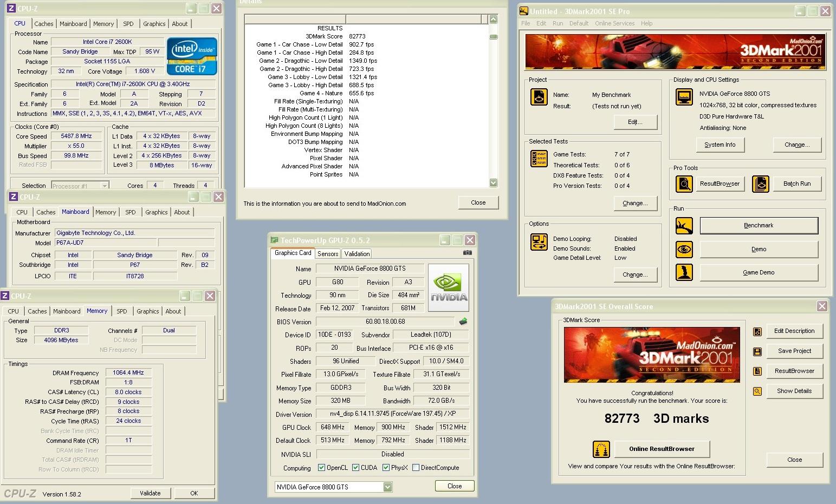Click Change... under Display and CPU Settings

click(797, 145)
